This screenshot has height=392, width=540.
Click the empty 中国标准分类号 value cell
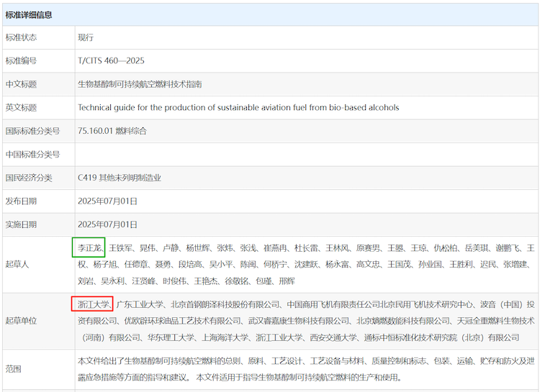click(306, 154)
